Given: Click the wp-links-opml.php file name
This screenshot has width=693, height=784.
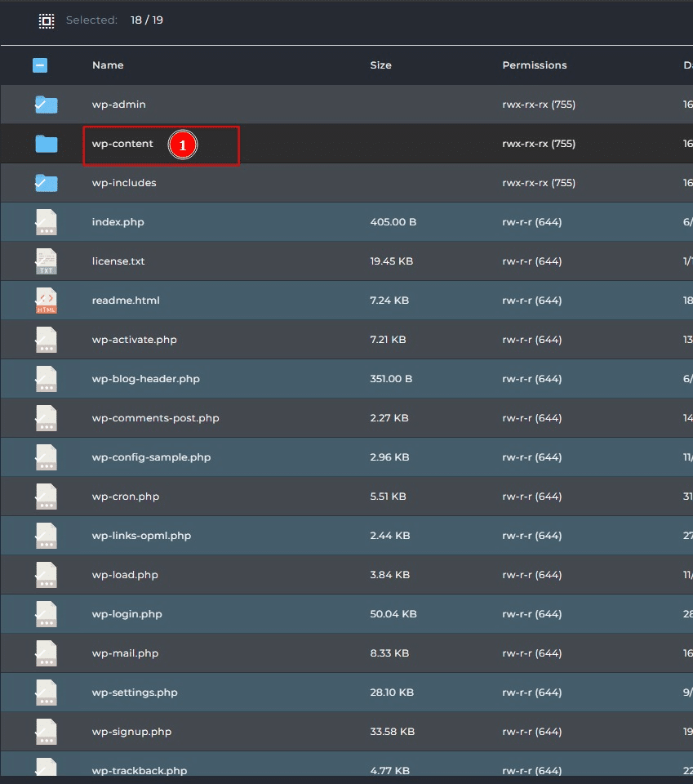Looking at the screenshot, I should pos(141,536).
